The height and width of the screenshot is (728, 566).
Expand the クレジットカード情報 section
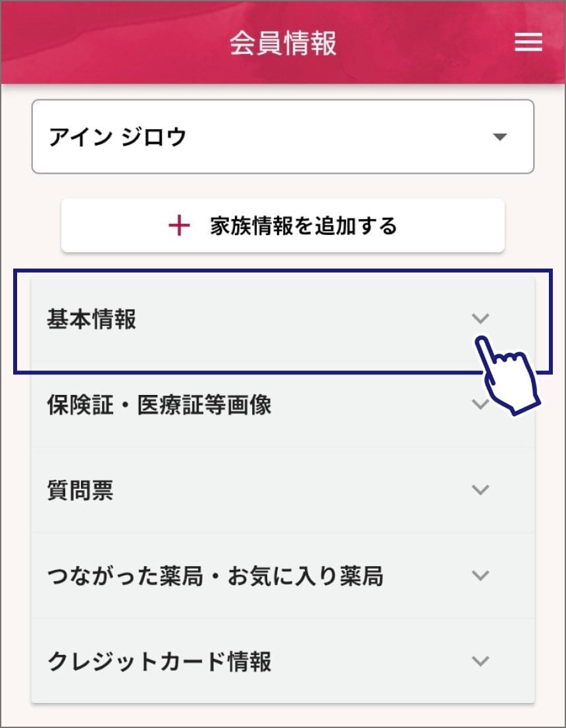(283, 661)
